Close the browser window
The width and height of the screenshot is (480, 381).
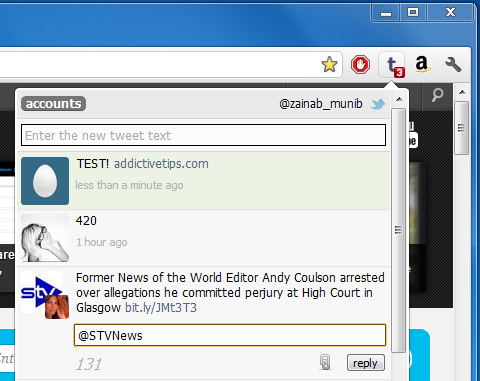[450, 13]
